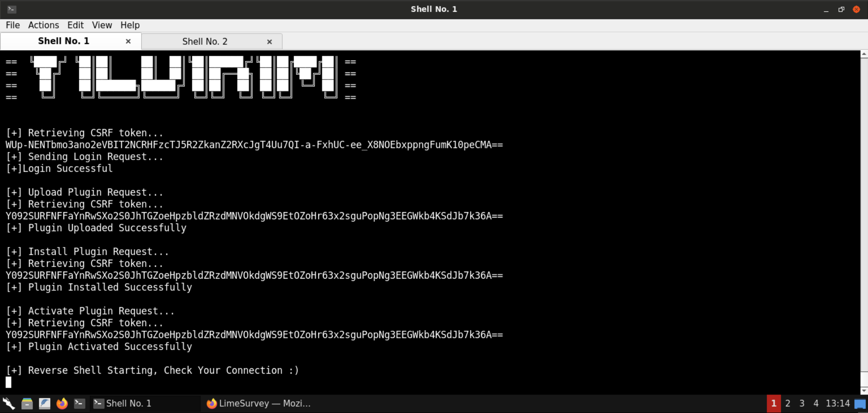The image size is (868, 413).
Task: Close the terminal window with red button
Action: coord(856,9)
